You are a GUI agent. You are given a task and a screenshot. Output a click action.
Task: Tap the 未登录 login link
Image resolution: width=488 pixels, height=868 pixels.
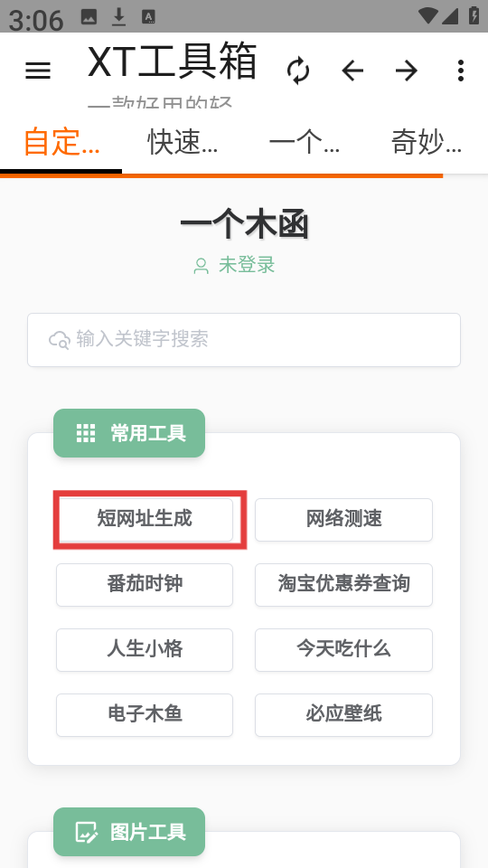click(247, 265)
